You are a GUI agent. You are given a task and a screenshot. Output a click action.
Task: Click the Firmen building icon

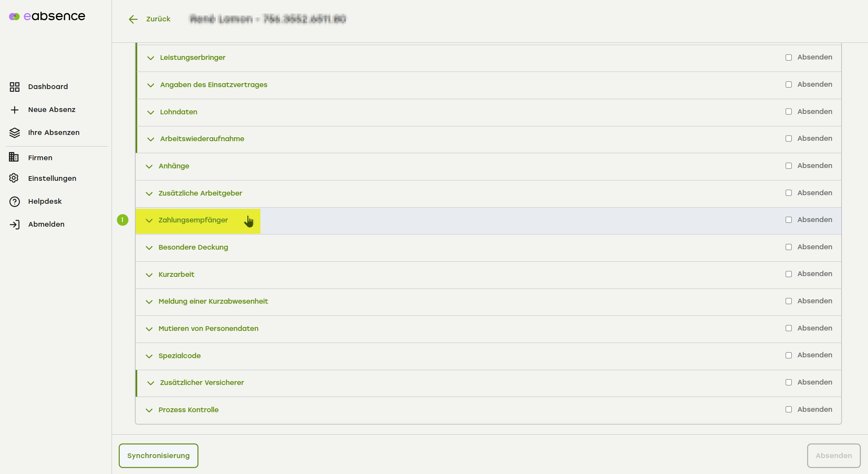click(14, 157)
